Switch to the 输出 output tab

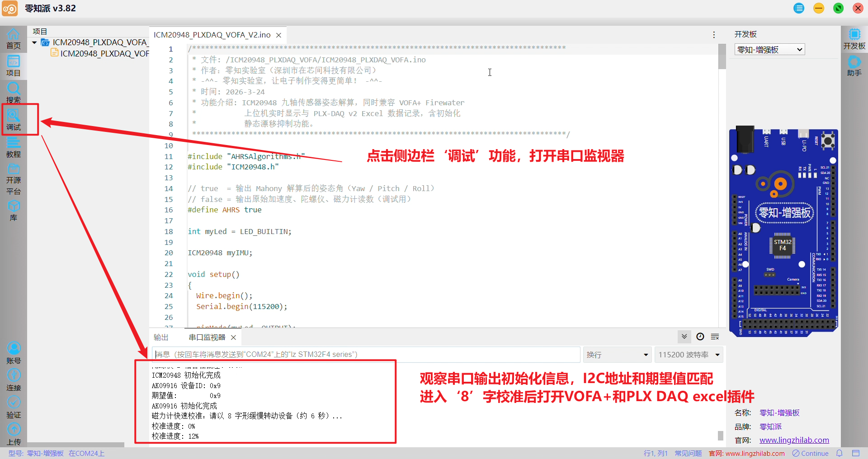pyautogui.click(x=161, y=337)
